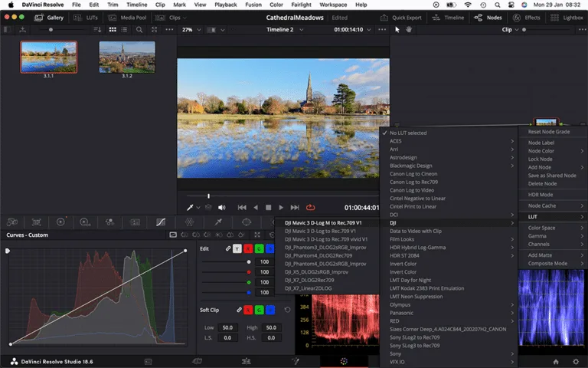Toggle Edit channel ganging link icon
Screen dimensions: 588x368
(x=228, y=248)
